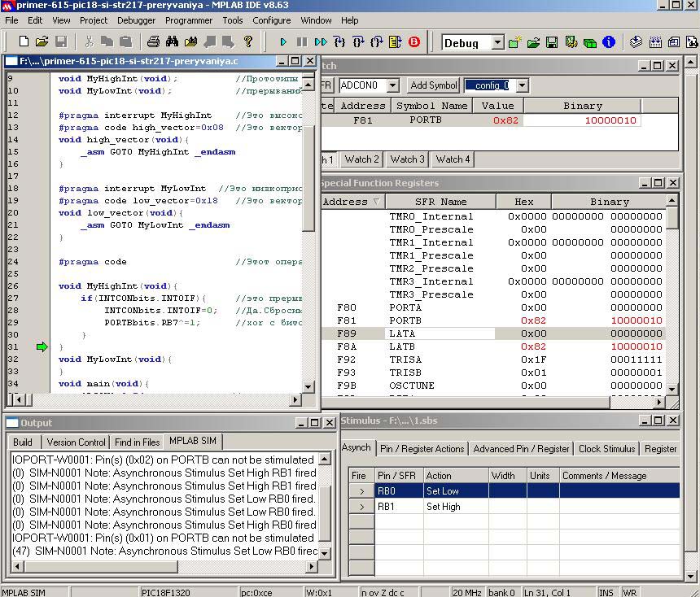Click the red Breakpoints icon
The width and height of the screenshot is (700, 597).
point(414,42)
